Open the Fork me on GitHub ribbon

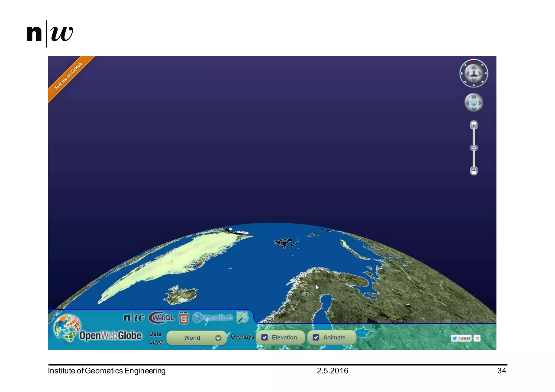pos(69,76)
